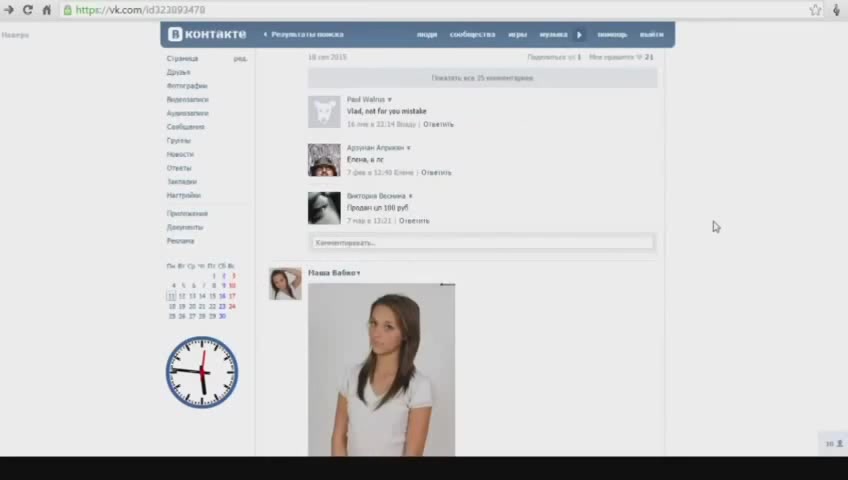Click the browser home icon

[46, 10]
